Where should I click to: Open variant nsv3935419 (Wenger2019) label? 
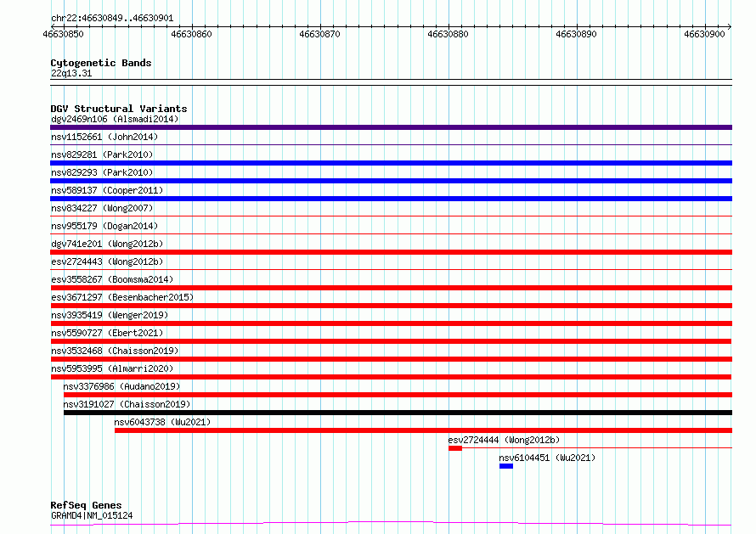(x=110, y=315)
